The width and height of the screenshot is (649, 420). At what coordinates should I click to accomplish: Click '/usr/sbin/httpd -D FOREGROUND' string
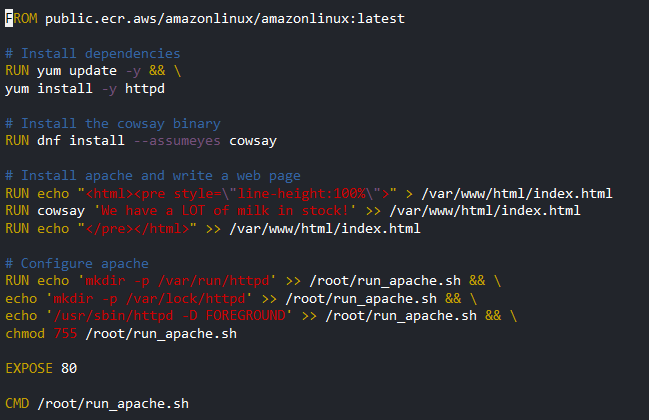[169, 316]
